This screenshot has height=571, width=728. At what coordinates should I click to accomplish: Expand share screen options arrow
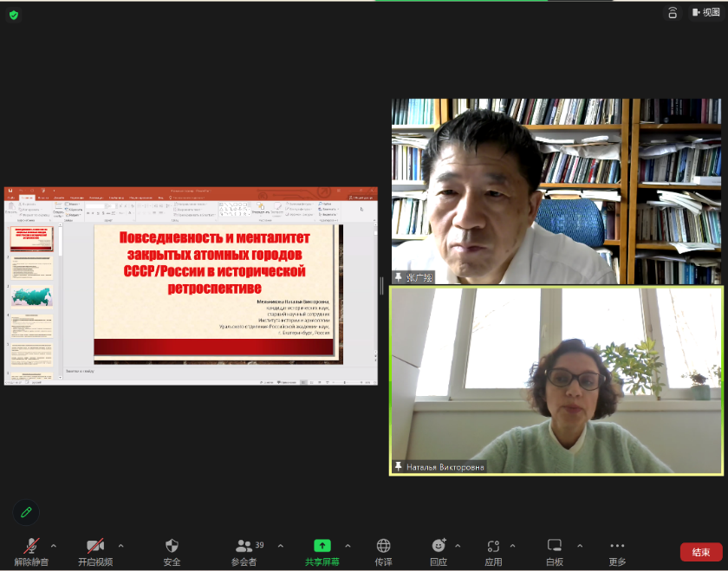[348, 546]
